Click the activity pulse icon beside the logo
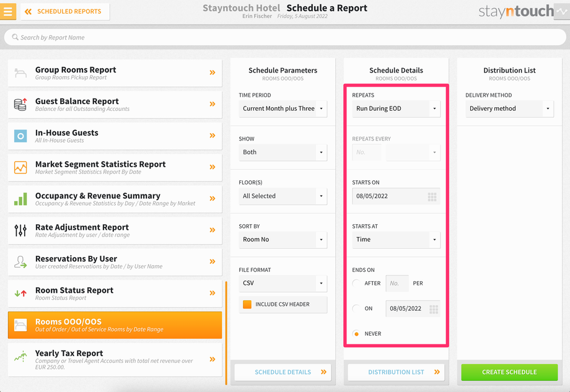The height and width of the screenshot is (392, 570). 563,12
